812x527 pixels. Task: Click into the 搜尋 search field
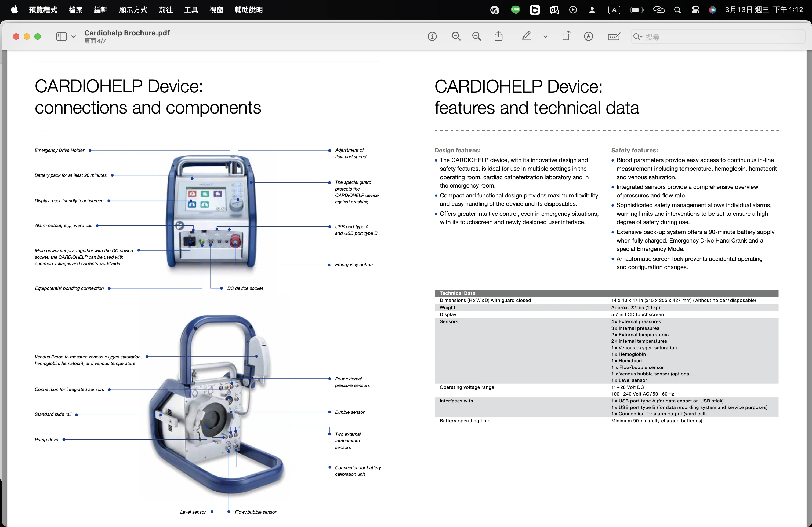click(x=718, y=37)
